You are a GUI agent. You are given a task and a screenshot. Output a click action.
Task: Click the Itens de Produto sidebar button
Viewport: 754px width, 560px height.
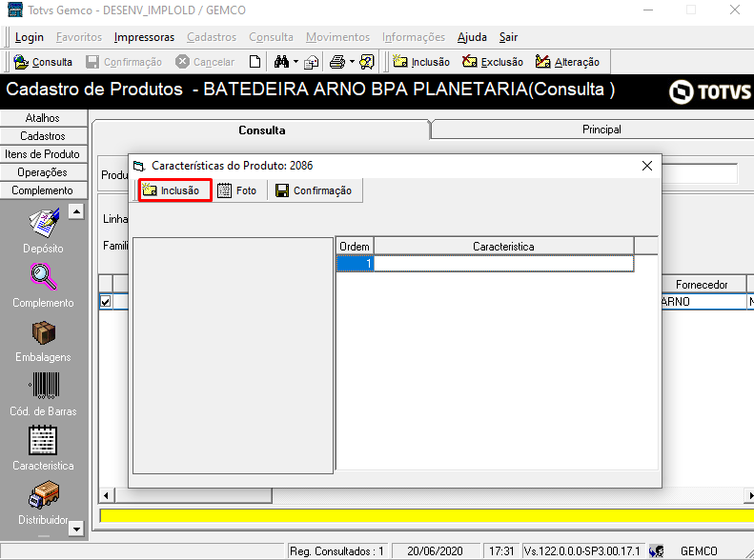(43, 154)
